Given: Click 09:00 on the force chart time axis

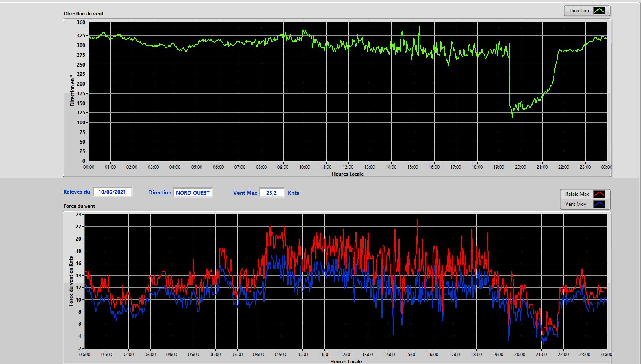Looking at the screenshot, I should tap(280, 355).
